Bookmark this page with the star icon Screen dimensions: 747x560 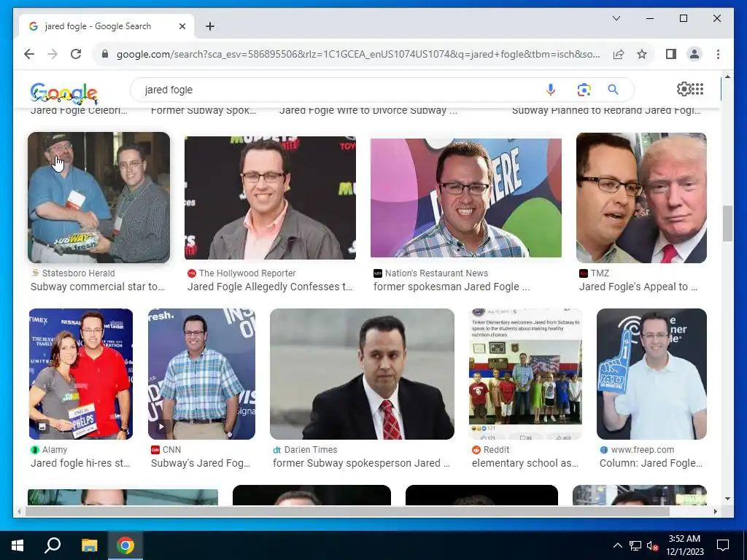point(642,54)
